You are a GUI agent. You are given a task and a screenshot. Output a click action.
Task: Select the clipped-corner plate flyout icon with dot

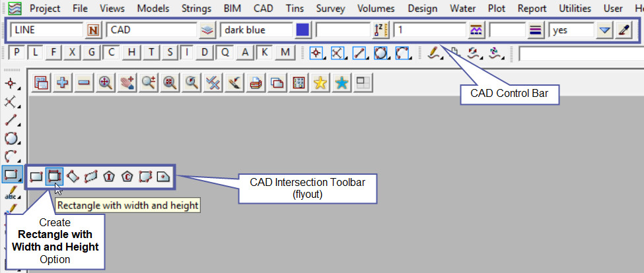pyautogui.click(x=163, y=177)
